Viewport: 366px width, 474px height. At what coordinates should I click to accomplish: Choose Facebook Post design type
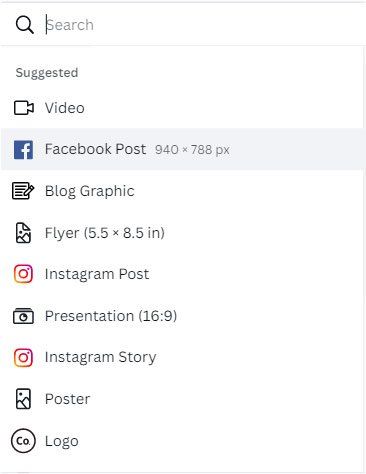tap(182, 149)
